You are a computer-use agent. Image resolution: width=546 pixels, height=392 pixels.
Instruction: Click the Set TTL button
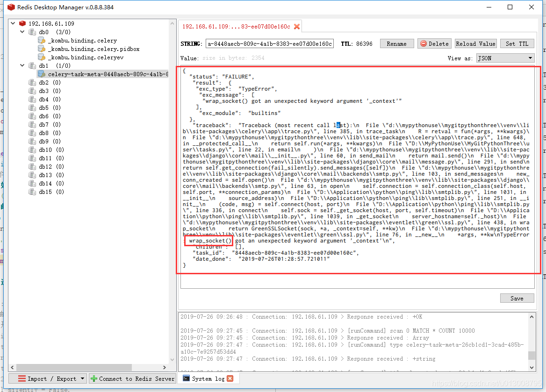(x=517, y=43)
